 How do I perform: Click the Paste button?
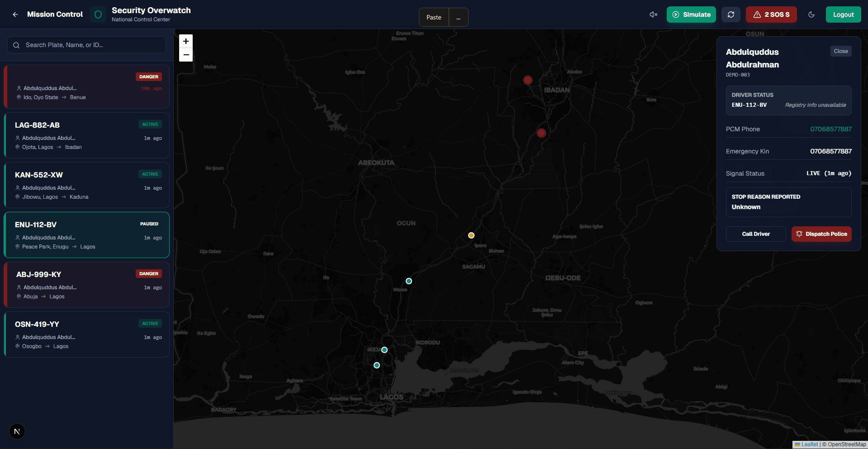(434, 17)
